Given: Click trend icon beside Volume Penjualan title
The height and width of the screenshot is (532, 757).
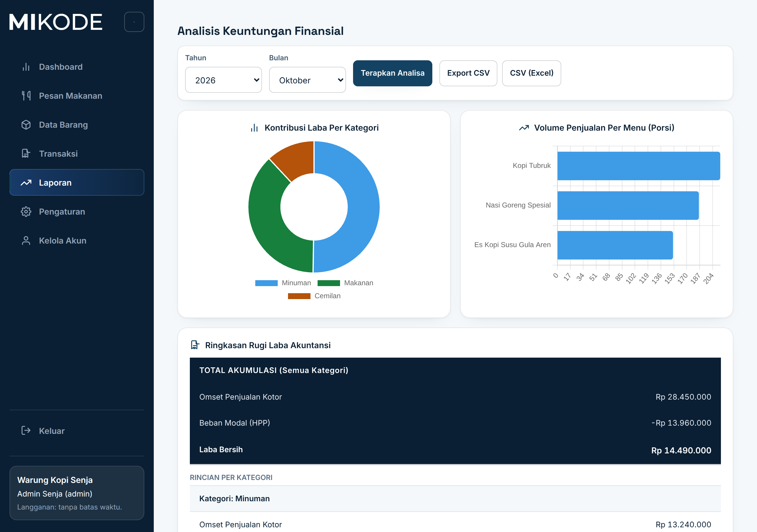Looking at the screenshot, I should pyautogui.click(x=524, y=128).
